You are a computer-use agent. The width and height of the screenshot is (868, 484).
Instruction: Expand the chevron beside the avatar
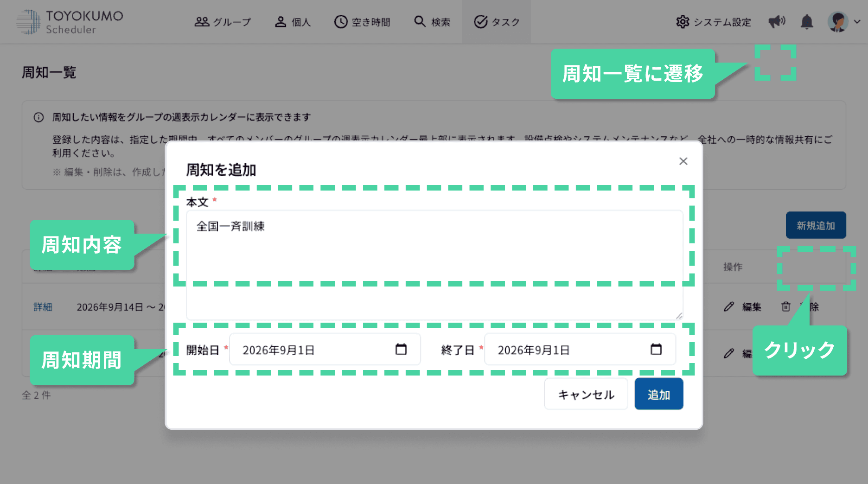pos(857,22)
